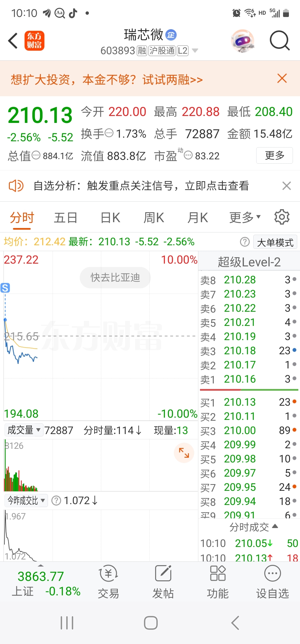This screenshot has height=644, width=300.
Task: Select the 卖5 210.21 order row
Action: [x=249, y=322]
